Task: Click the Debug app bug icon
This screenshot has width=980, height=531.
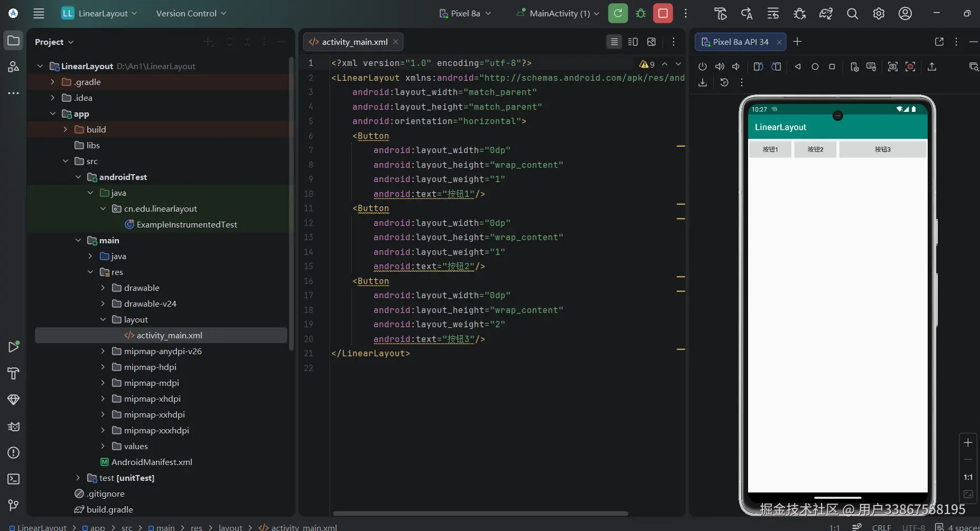Action: [641, 13]
